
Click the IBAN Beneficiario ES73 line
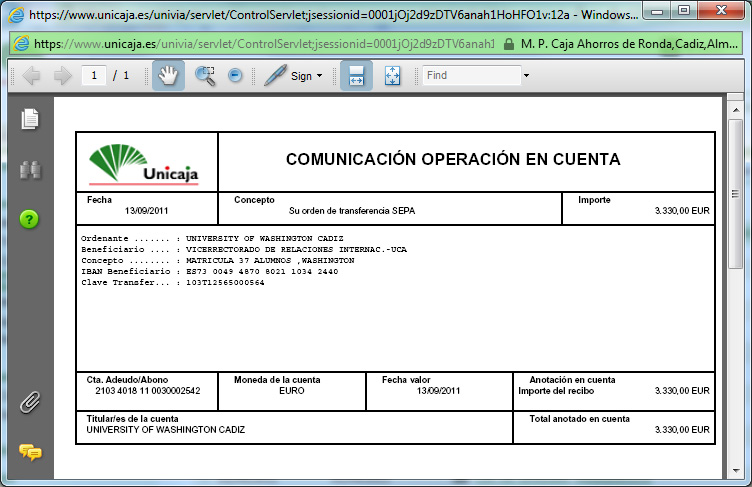pyautogui.click(x=210, y=272)
